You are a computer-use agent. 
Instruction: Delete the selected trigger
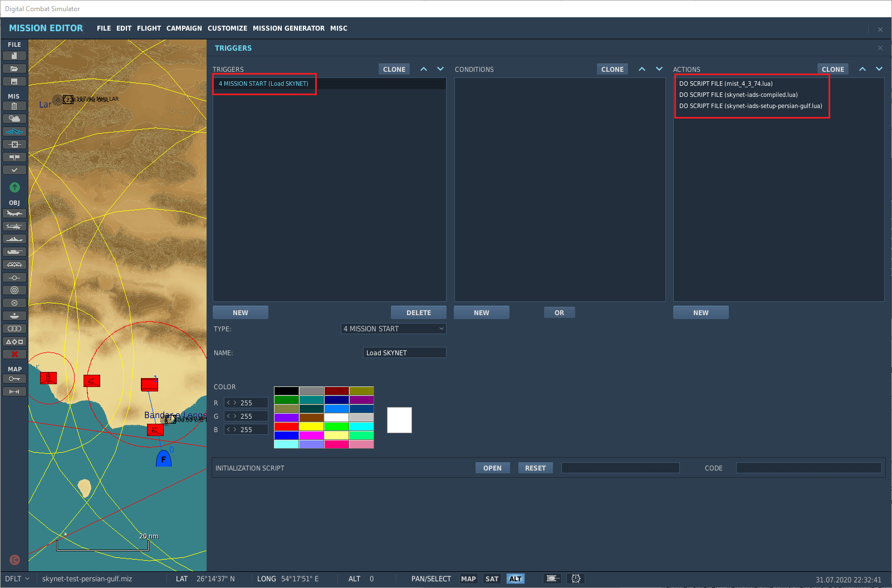[x=419, y=312]
